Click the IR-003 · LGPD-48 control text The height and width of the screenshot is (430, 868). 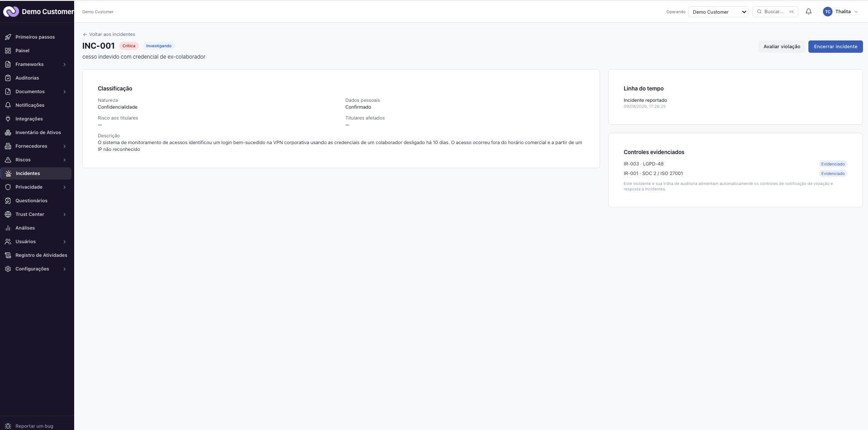pos(643,164)
